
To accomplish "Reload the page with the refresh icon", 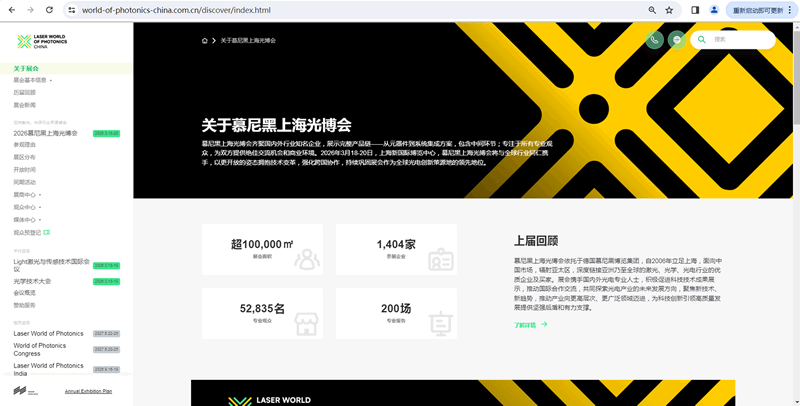I will coord(50,10).
